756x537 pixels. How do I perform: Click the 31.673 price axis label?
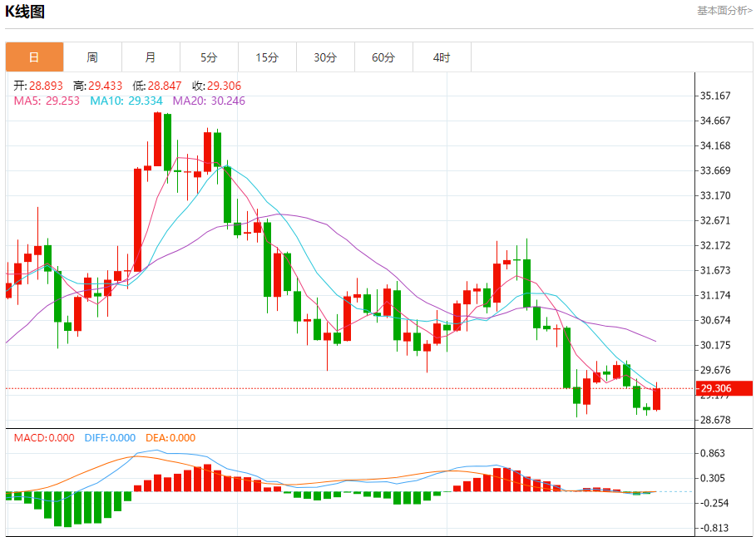(715, 270)
